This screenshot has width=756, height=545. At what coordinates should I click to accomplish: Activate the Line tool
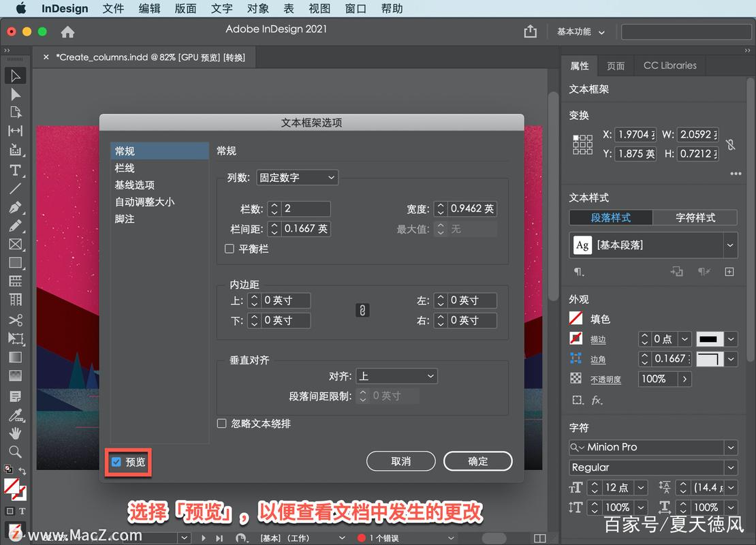click(16, 189)
